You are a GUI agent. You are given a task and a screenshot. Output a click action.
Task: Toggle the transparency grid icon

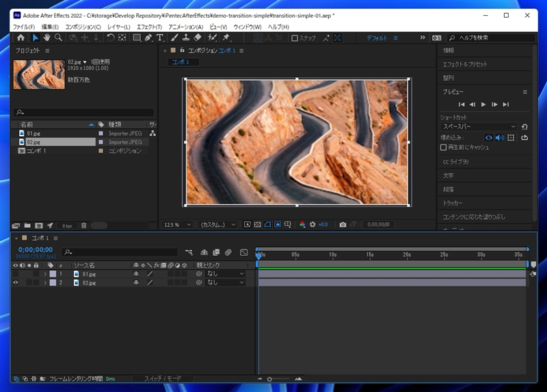258,224
